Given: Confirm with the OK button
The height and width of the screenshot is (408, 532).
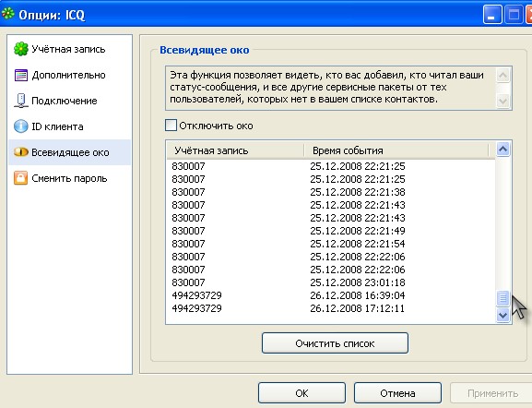Looking at the screenshot, I should pos(301,393).
